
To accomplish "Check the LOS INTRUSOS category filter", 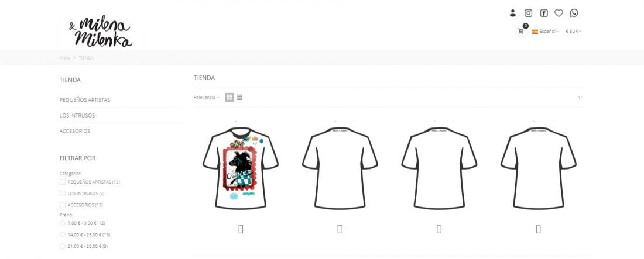I will click(x=63, y=194).
